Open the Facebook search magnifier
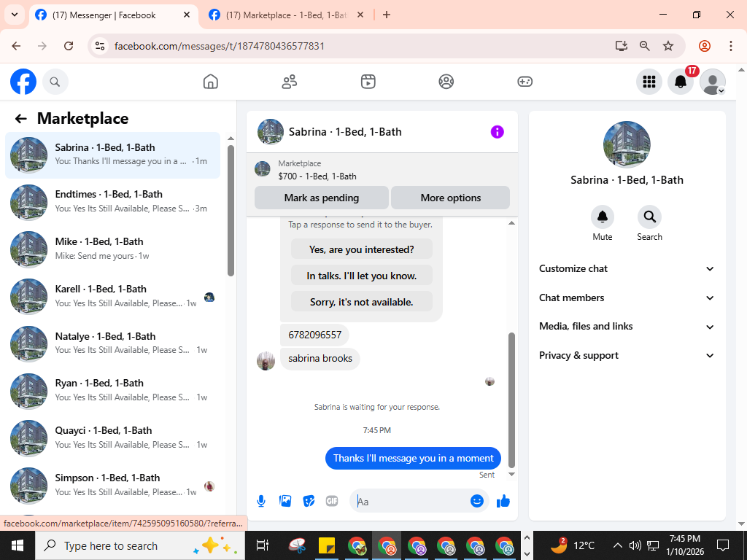Viewport: 747px width, 560px height. pyautogui.click(x=55, y=82)
